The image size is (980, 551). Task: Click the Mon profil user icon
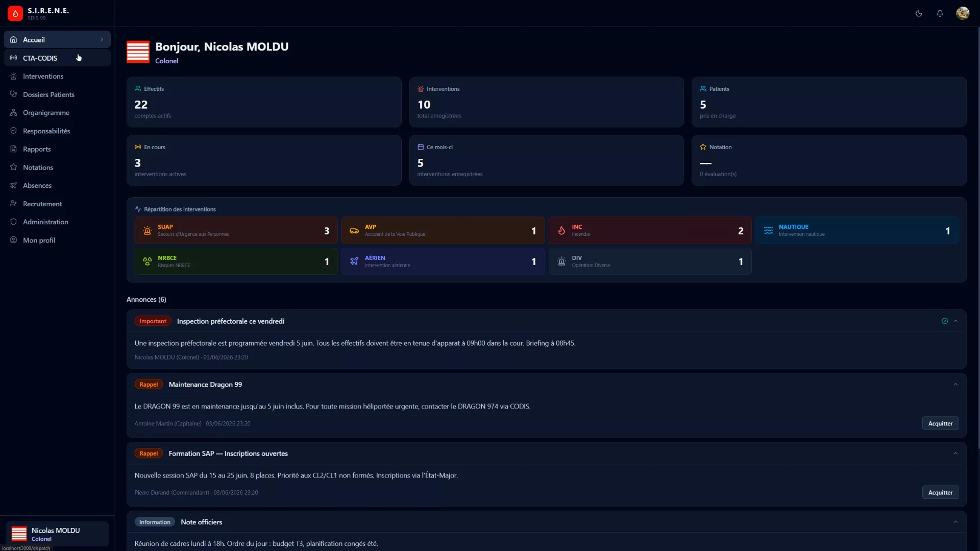pyautogui.click(x=14, y=240)
